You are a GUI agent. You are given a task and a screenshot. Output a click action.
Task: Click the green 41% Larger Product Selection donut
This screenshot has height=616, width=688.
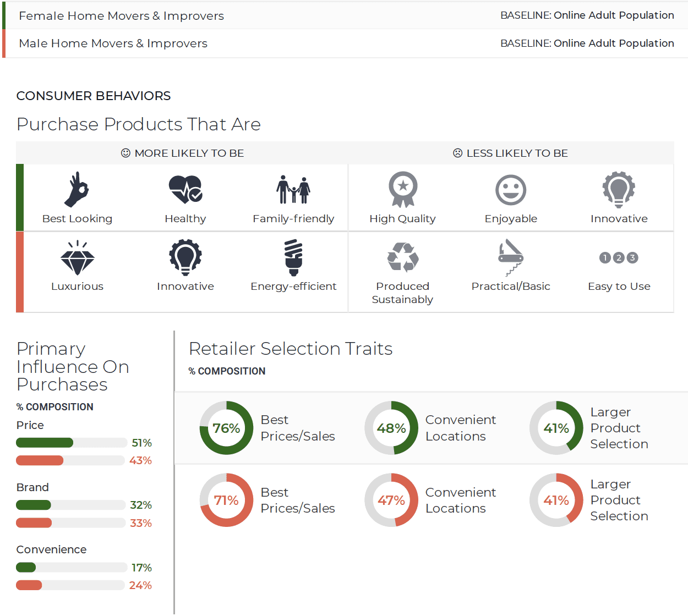[556, 428]
